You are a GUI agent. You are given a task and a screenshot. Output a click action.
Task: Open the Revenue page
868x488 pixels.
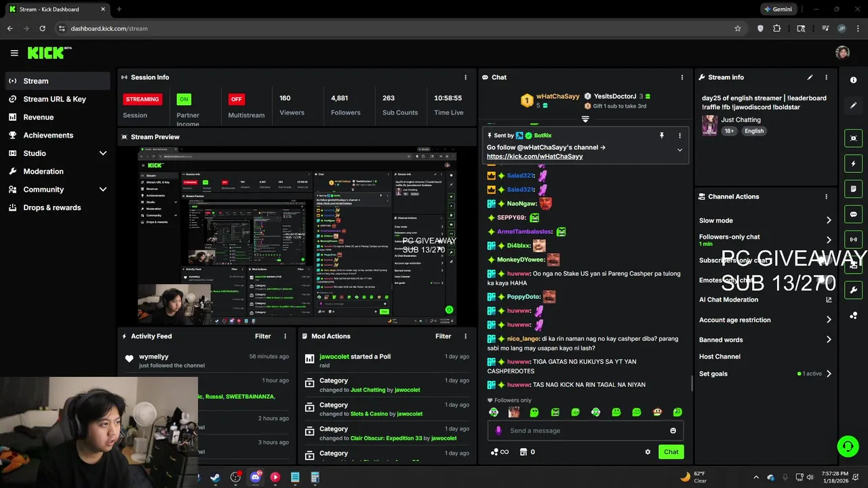57,117
